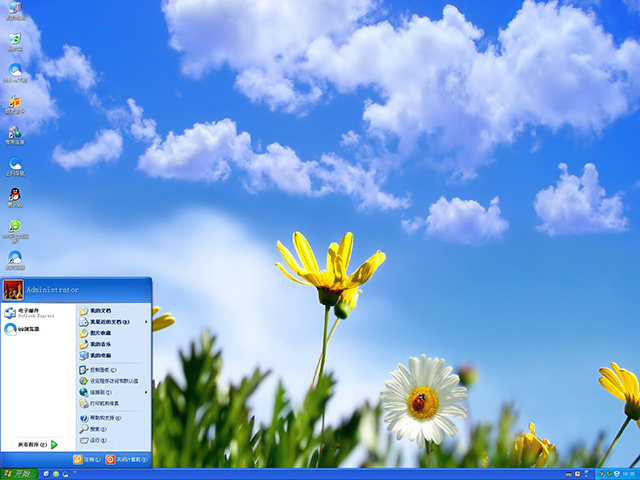
Task: Expand the Connect To (连接到) submenu
Action: click(x=147, y=392)
